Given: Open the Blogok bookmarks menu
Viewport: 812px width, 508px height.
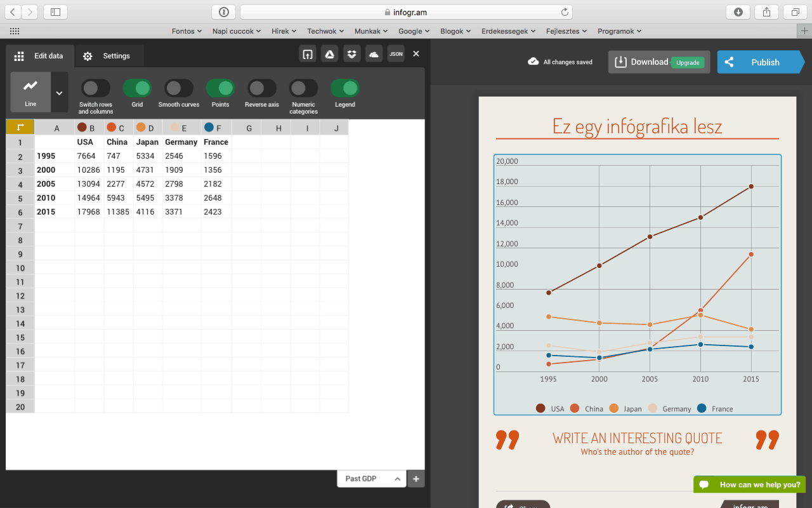Looking at the screenshot, I should [455, 31].
